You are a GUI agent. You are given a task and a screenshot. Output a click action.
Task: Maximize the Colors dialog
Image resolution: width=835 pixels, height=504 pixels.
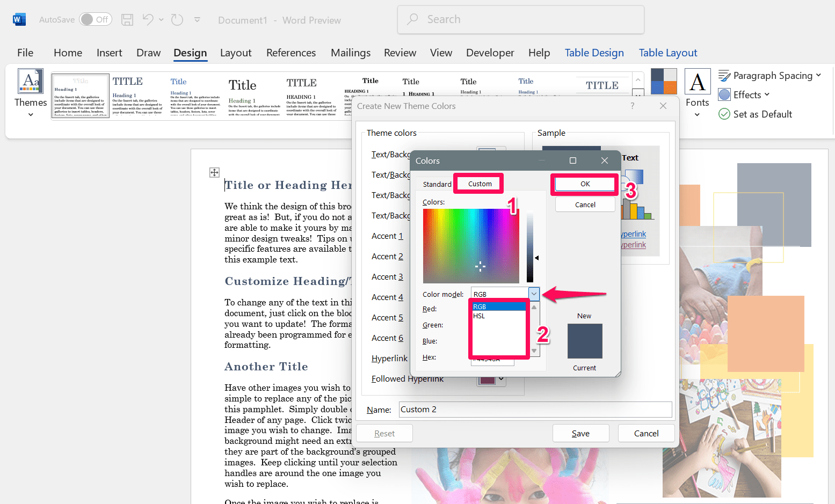tap(573, 160)
